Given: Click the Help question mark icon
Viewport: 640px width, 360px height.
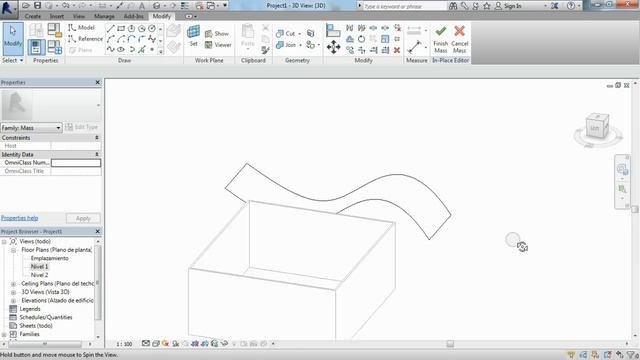Looking at the screenshot, I should tap(571, 6).
